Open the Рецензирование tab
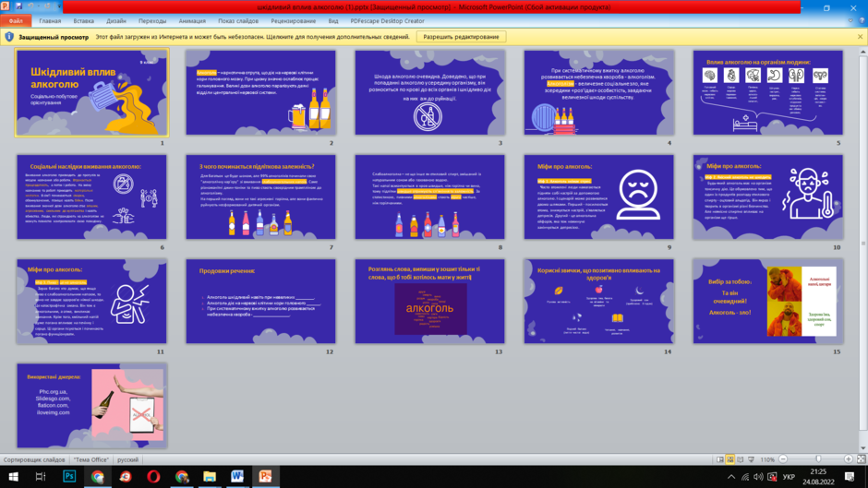868x488 pixels. [x=294, y=21]
